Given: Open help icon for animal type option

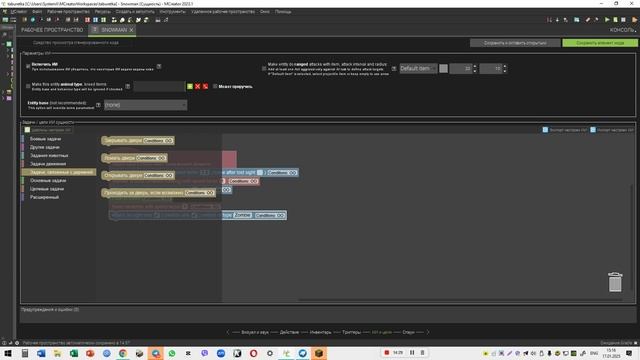Looking at the screenshot, I should pyautogui.click(x=128, y=87).
